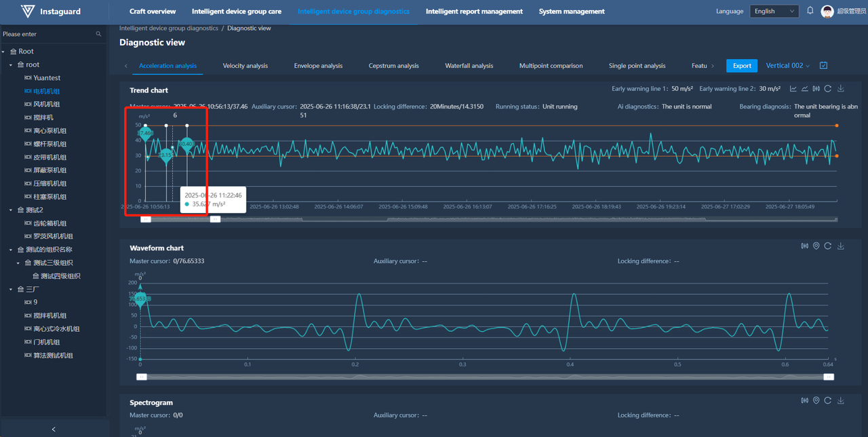
Task: Click the search magnifier in the sidebar
Action: (98, 34)
